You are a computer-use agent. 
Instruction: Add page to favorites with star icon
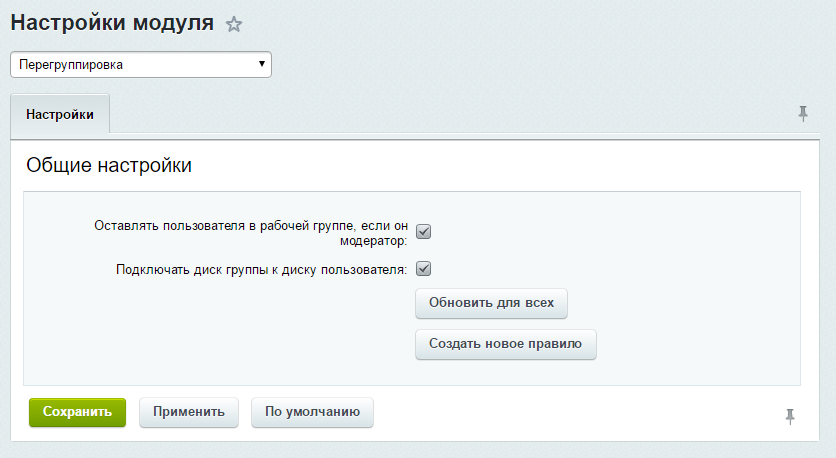click(x=234, y=25)
